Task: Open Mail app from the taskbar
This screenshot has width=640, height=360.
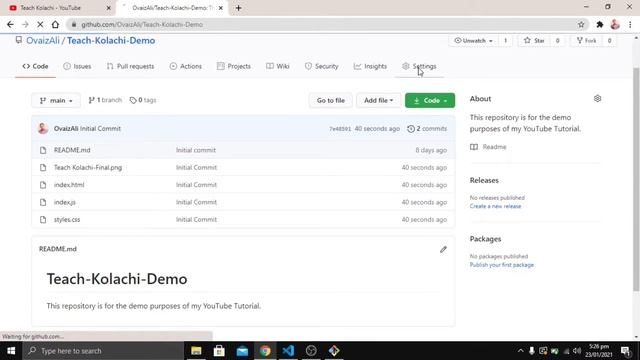Action: [242, 351]
